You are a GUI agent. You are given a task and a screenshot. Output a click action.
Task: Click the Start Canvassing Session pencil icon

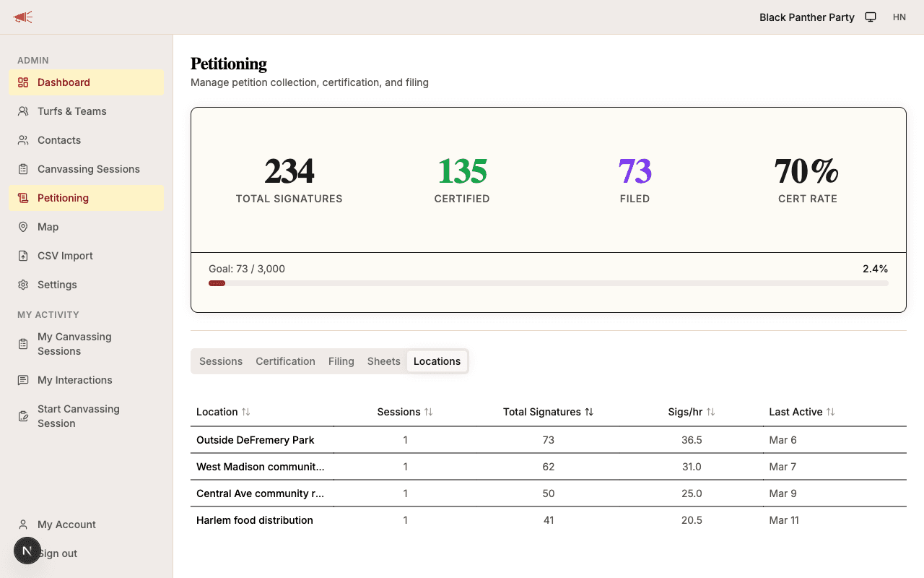coord(23,416)
